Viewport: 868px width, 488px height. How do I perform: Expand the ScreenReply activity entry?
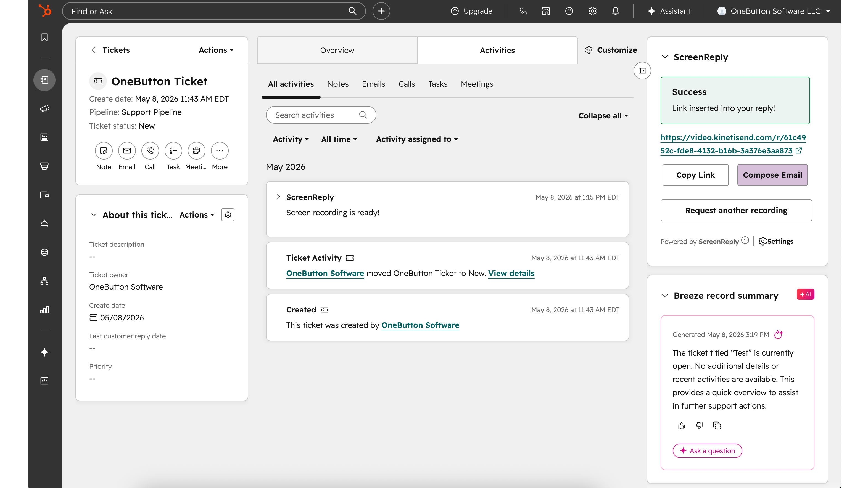click(x=278, y=197)
